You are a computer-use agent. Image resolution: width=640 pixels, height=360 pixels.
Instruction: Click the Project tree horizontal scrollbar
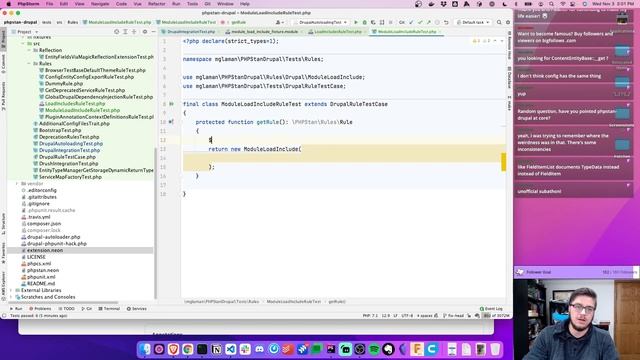pos(63,303)
